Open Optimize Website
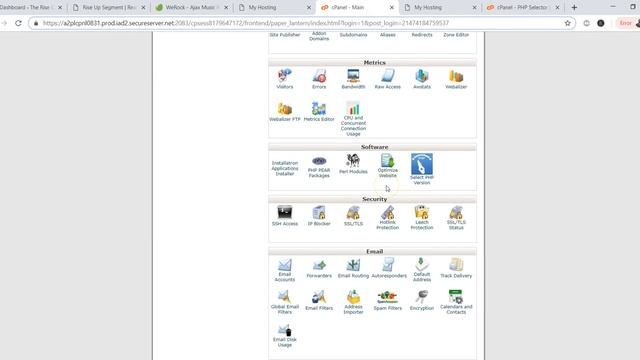640x360 pixels. tap(387, 166)
